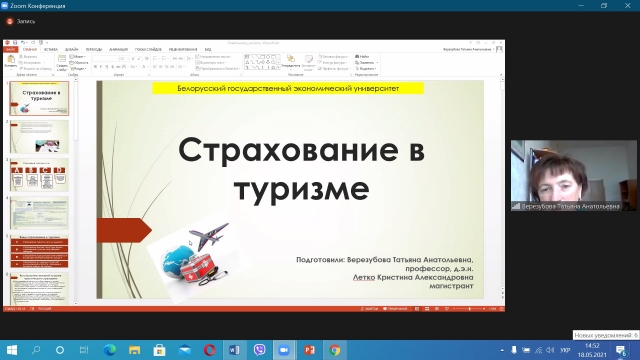Open Microsoft Store from taskbar
The image size is (640, 360).
(x=159, y=350)
